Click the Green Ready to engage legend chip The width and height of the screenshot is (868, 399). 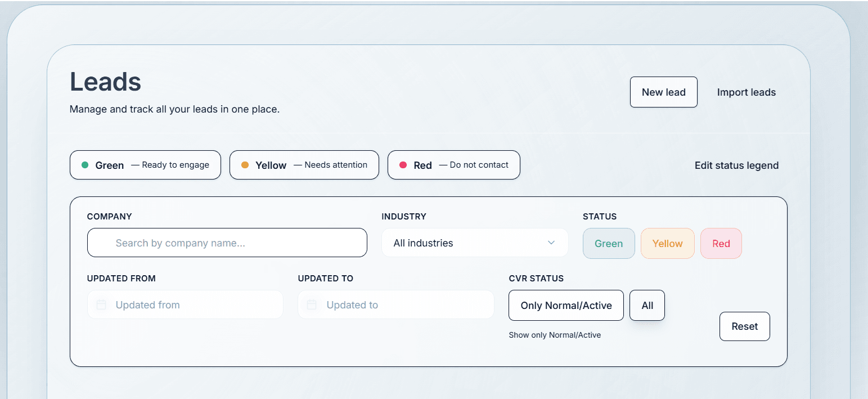pos(145,165)
